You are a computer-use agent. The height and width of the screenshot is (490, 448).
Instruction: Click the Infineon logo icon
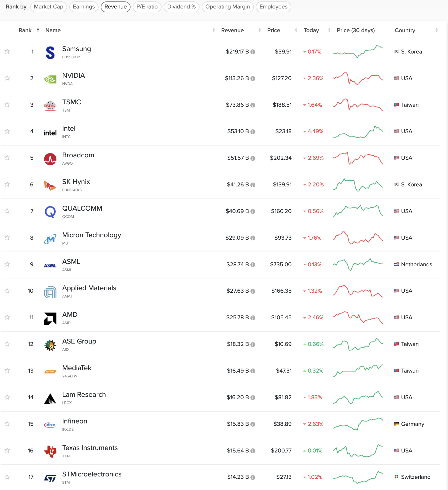point(50,425)
